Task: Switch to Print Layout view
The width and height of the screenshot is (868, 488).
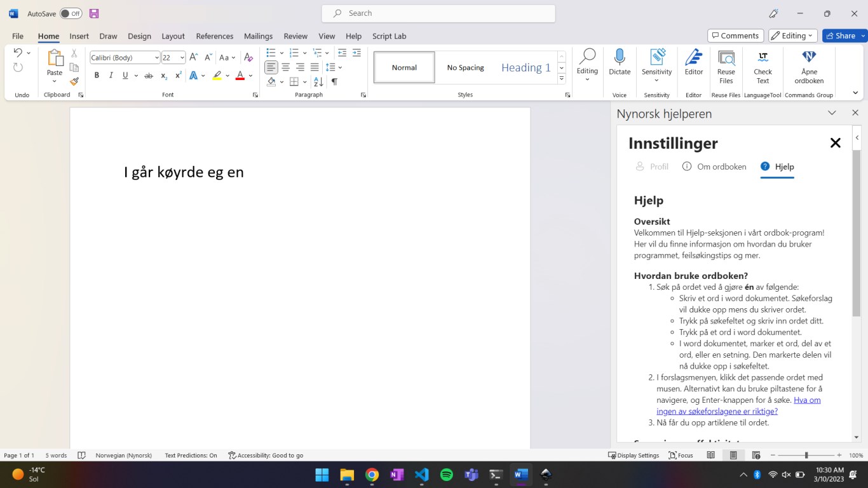Action: [733, 456]
